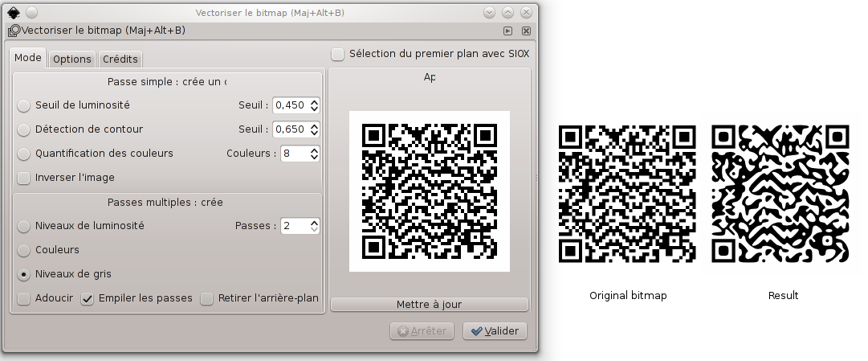Image resolution: width=868 pixels, height=361 pixels.
Task: Select Seuil de luminosité radio button
Action: (24, 105)
